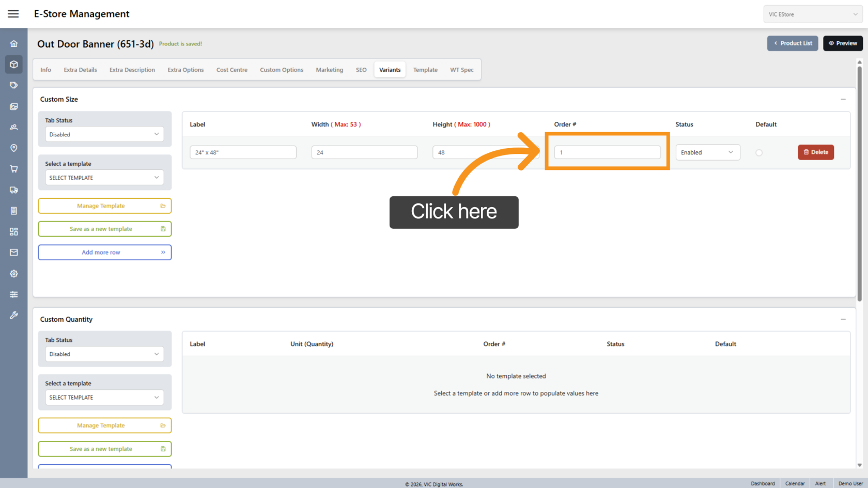Open Custom Size Tab Status dropdown

click(x=104, y=134)
